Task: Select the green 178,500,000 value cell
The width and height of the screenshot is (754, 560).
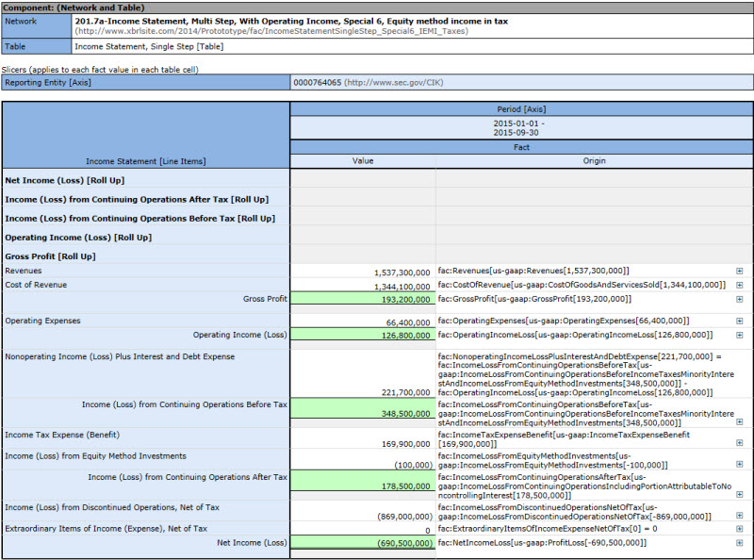Action: pyautogui.click(x=363, y=481)
